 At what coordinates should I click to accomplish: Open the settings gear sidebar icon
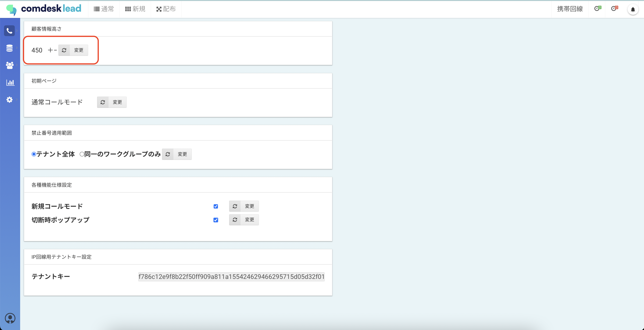[x=9, y=100]
